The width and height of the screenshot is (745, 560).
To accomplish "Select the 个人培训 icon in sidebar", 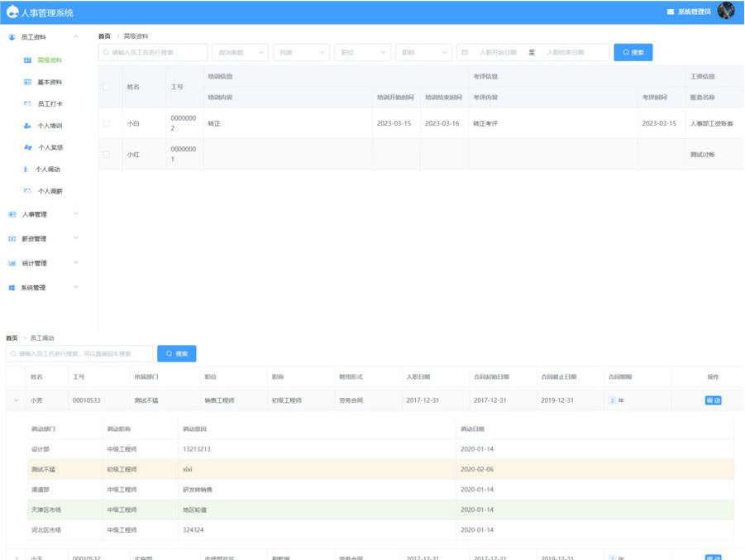I will pos(28,126).
